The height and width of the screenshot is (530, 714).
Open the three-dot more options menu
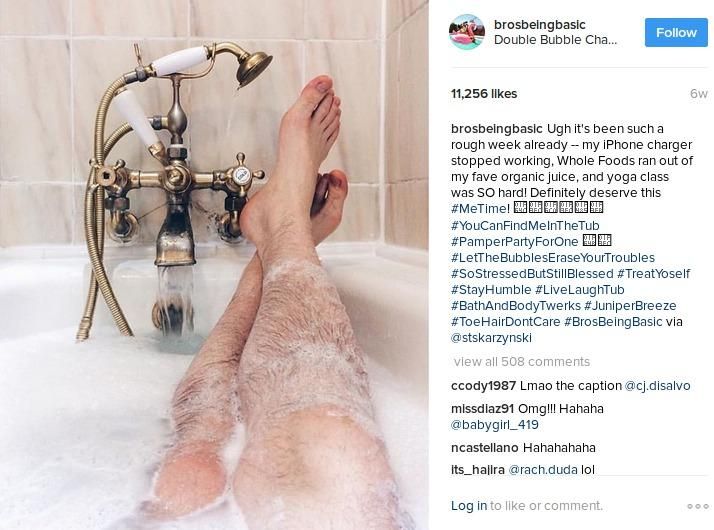tap(698, 506)
